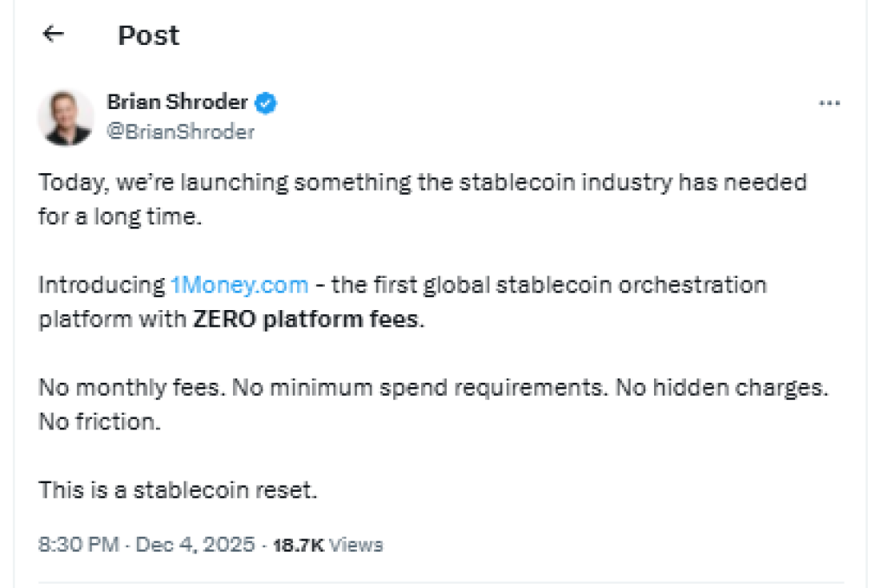Click the 18.7K view count
The image size is (887, 588).
point(298,546)
